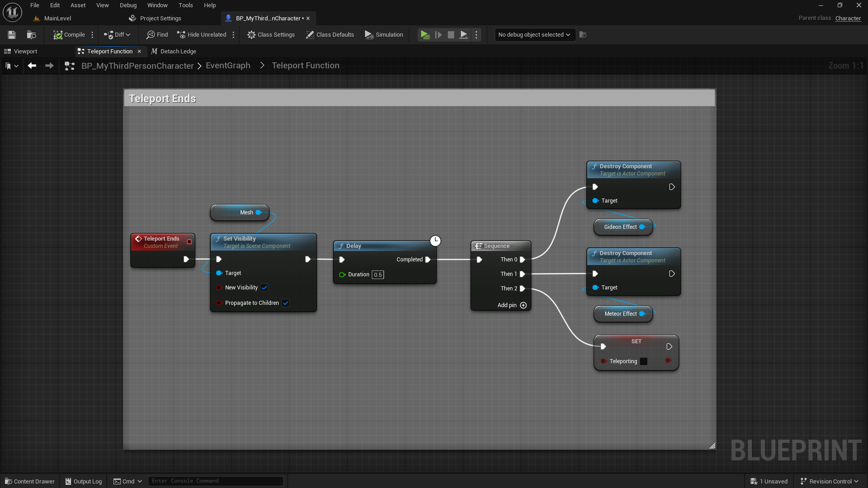Open the Revision Control dropdown

[830, 481]
